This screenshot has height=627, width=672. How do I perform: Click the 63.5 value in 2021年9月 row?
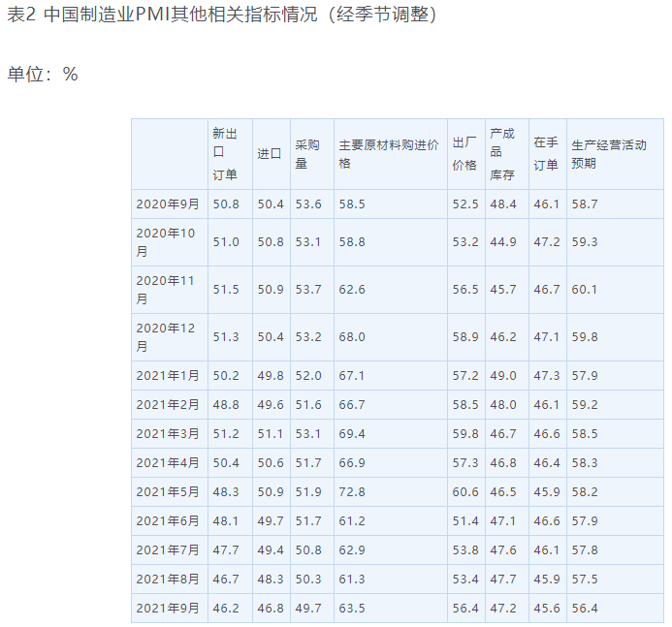point(352,609)
